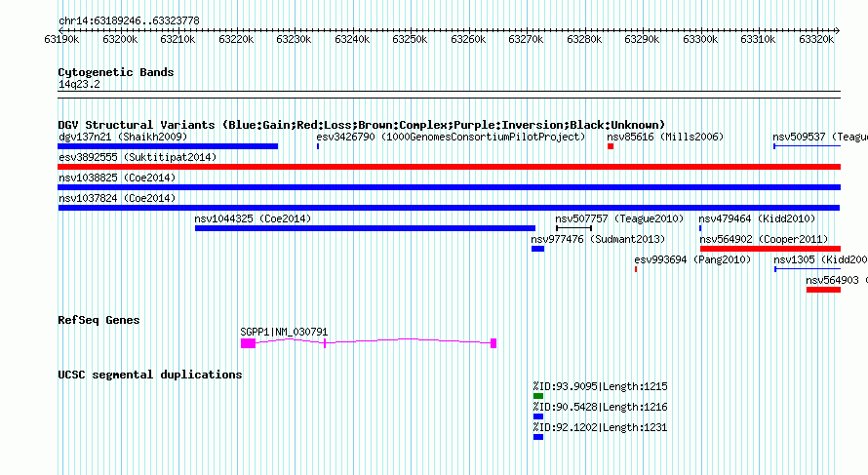Image resolution: width=868 pixels, height=475 pixels.
Task: Click the nsv1305 Kidd thin blue line
Action: tap(808, 269)
